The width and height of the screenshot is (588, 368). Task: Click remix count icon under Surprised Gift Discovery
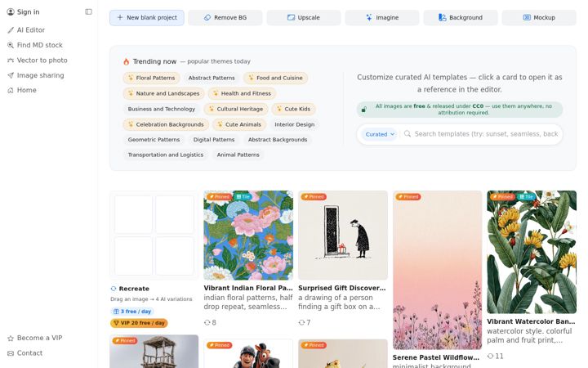point(301,322)
